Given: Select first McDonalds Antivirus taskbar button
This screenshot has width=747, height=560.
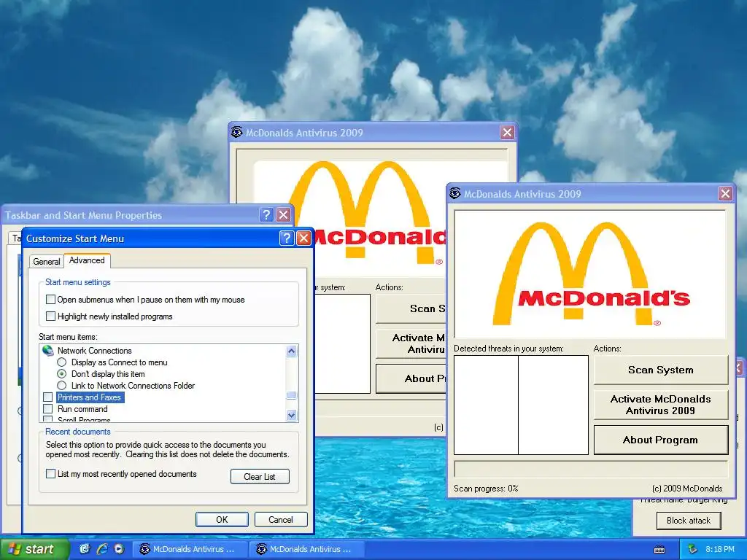Looking at the screenshot, I should [190, 549].
